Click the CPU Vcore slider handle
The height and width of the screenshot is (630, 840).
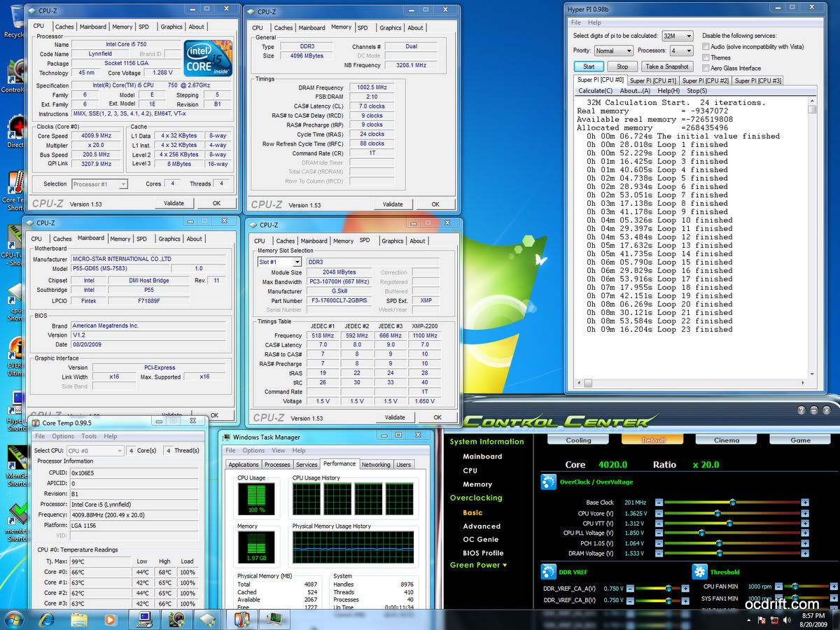[x=717, y=513]
